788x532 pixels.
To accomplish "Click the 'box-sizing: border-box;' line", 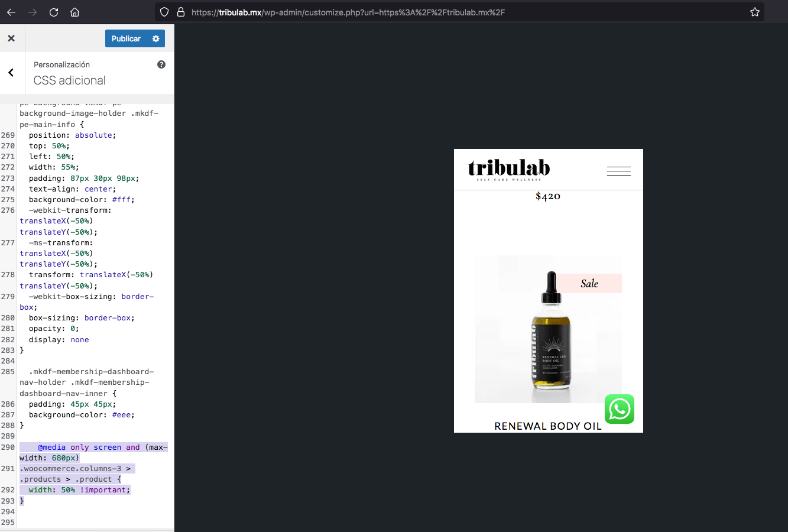I will coord(82,318).
